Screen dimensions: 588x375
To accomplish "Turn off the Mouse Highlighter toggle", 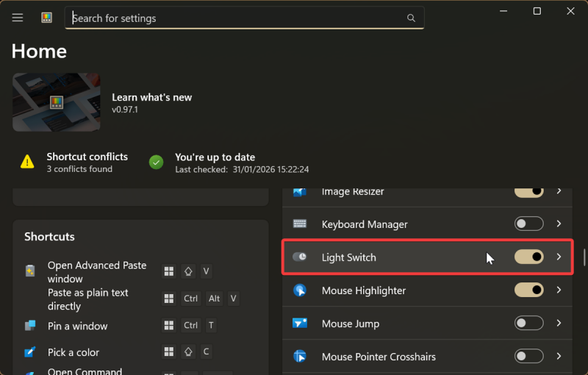I will tap(529, 290).
